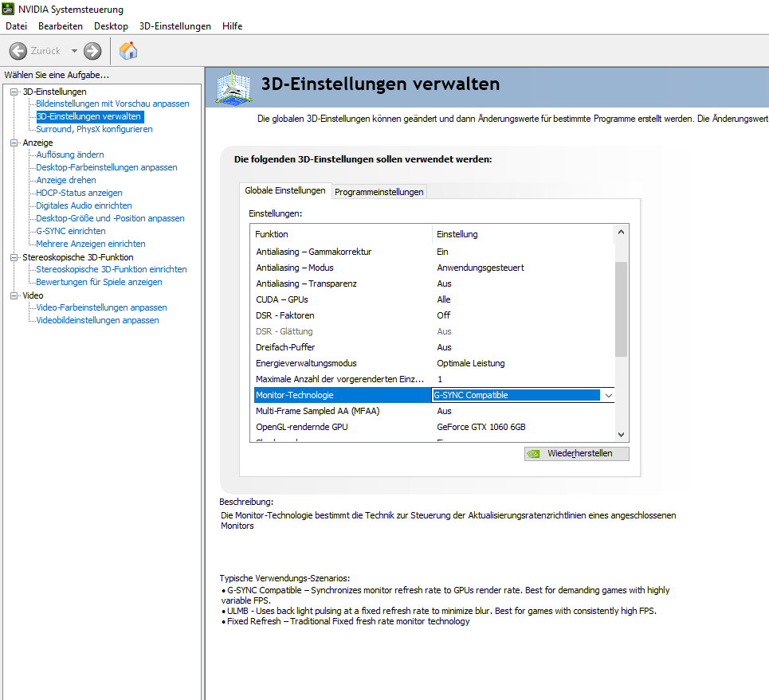Select the Multi-Frame Sampled AA (MFAA) row

(434, 411)
